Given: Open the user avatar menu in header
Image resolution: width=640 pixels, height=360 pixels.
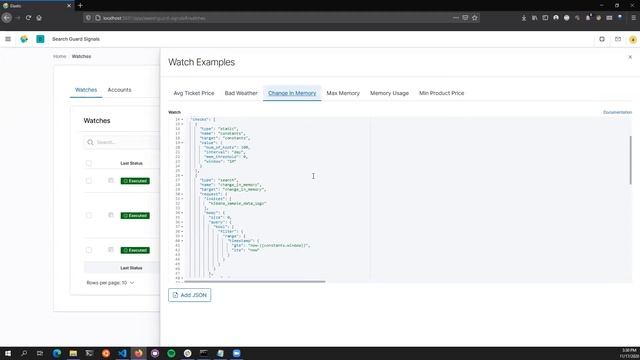Looking at the screenshot, I should [633, 40].
